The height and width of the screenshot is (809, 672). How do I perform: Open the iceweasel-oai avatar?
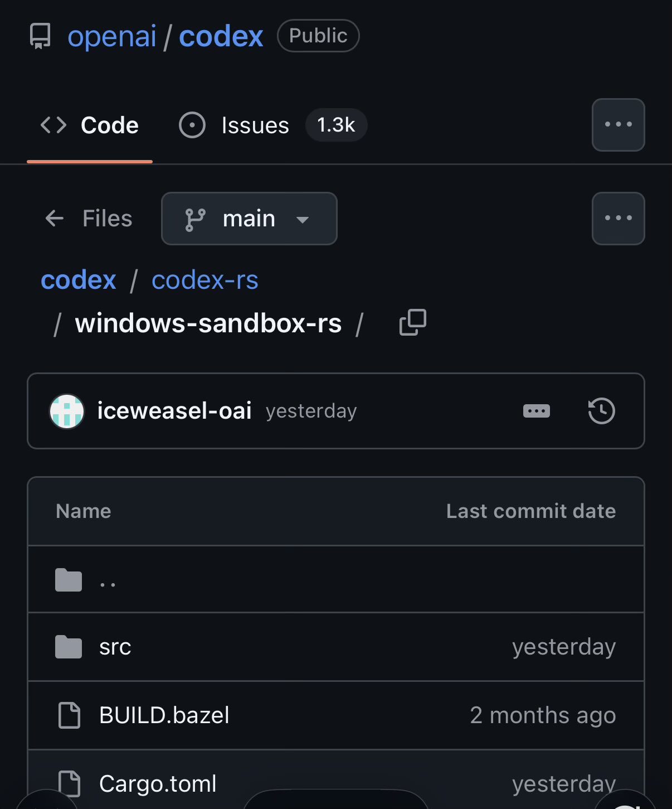[x=67, y=411]
